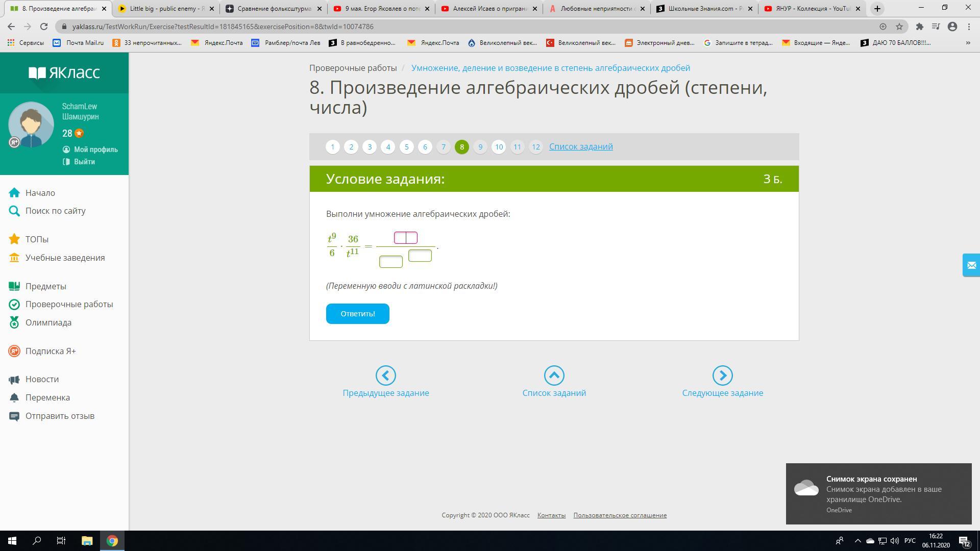Open the mail envelope feedback side tab

click(971, 265)
